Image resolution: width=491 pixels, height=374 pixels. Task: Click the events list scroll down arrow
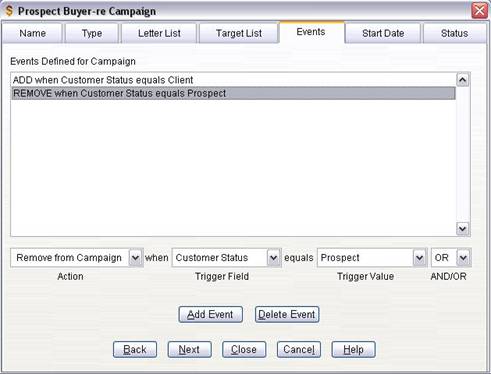463,229
